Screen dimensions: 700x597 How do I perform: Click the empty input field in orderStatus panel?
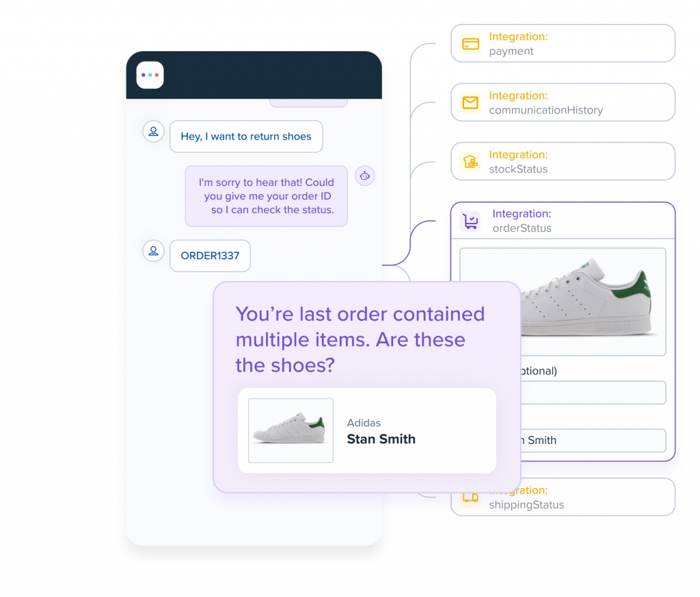(x=593, y=393)
